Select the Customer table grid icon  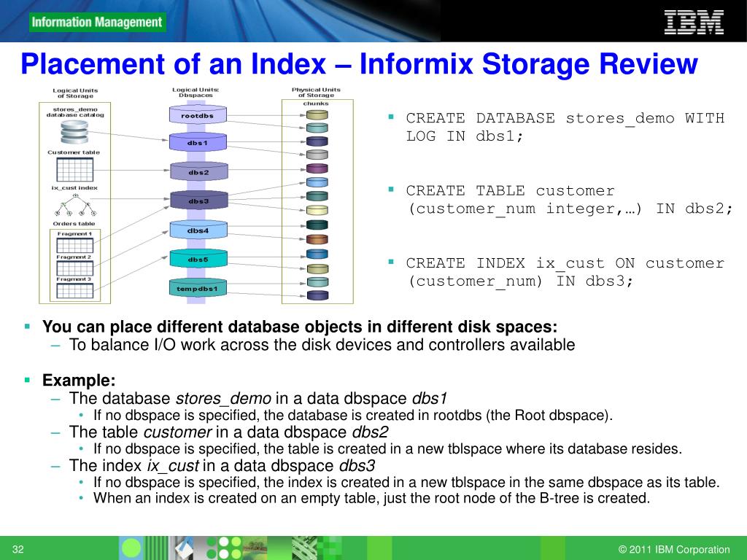tap(74, 169)
